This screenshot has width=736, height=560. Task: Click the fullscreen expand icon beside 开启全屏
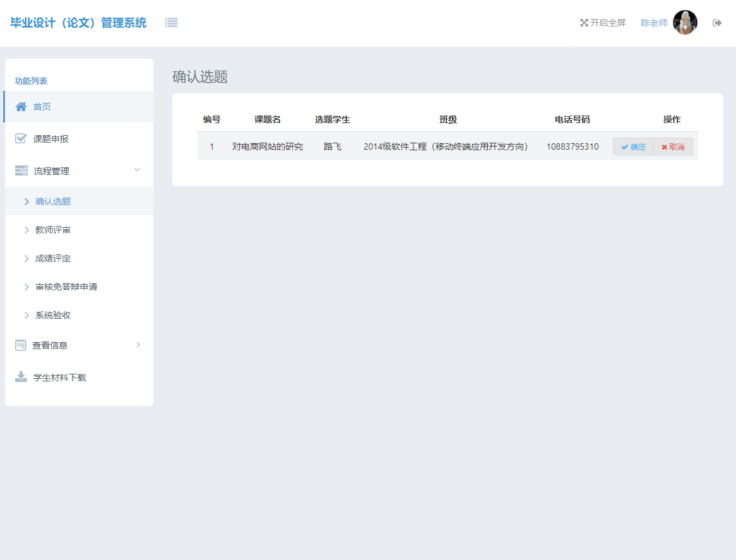click(584, 22)
